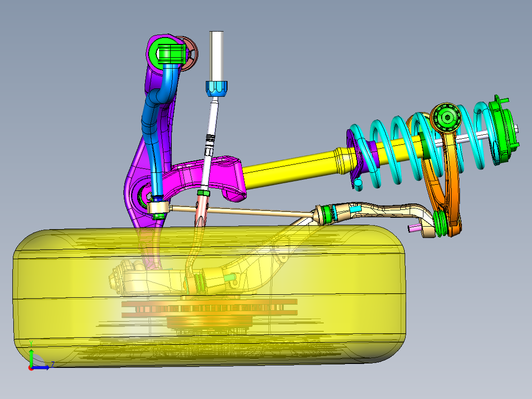Select the salmon lower section of the shaft
The width and height of the screenshot is (532, 399).
coord(202,210)
